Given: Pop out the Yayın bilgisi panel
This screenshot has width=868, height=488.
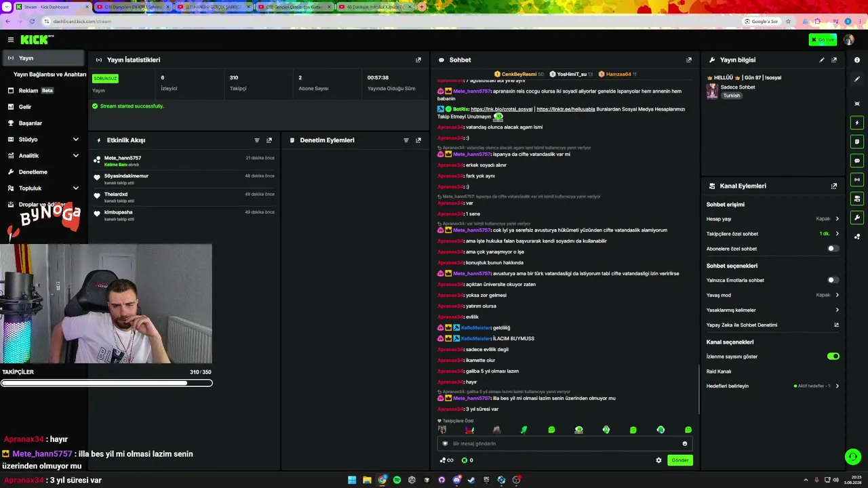Looking at the screenshot, I should coord(834,60).
